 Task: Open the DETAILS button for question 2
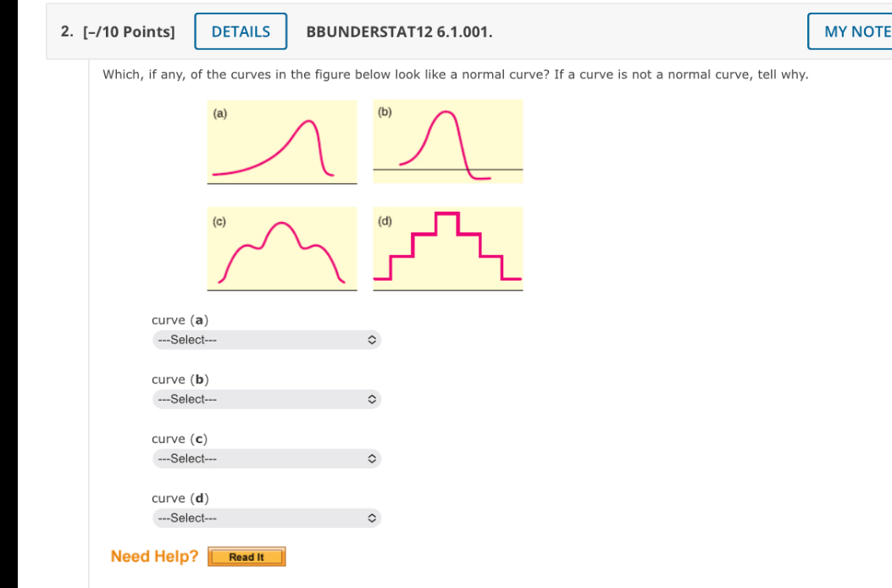241,31
